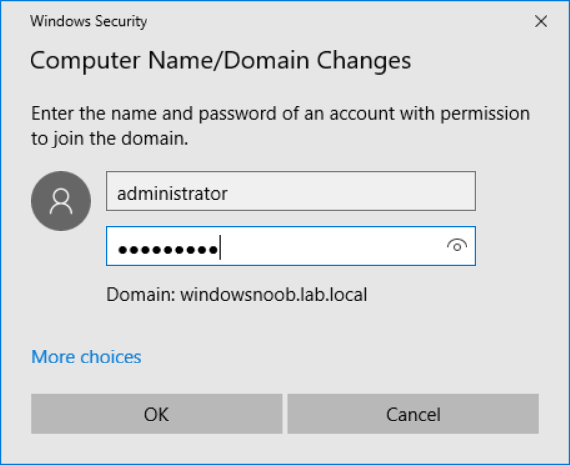Click the masked password dots
This screenshot has height=465, width=570.
point(168,249)
